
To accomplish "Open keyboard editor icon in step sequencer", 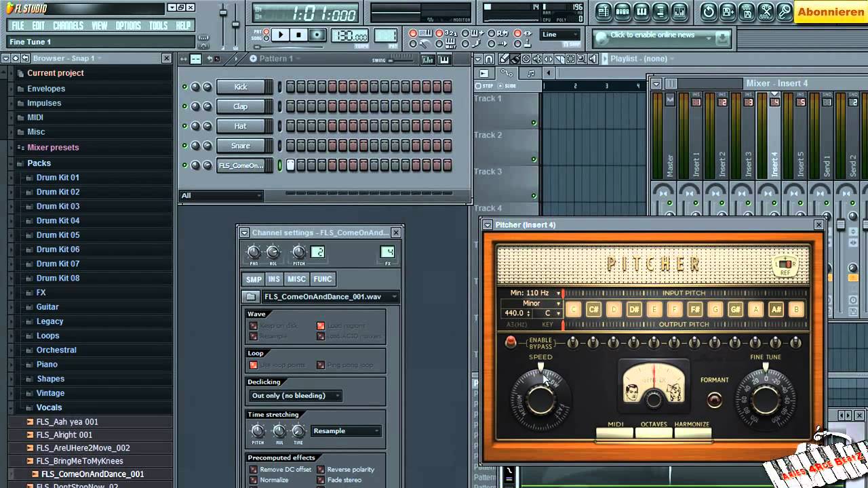I will 444,59.
